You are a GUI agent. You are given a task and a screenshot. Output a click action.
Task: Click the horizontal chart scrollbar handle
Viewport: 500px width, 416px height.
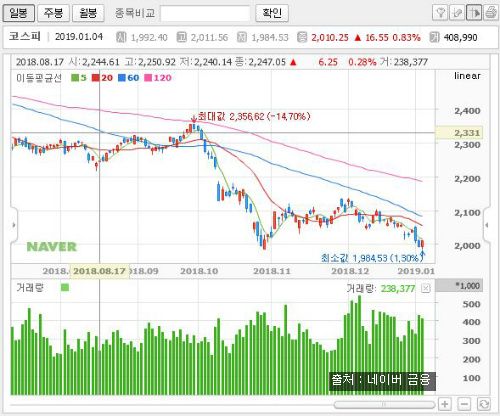[x=384, y=404]
